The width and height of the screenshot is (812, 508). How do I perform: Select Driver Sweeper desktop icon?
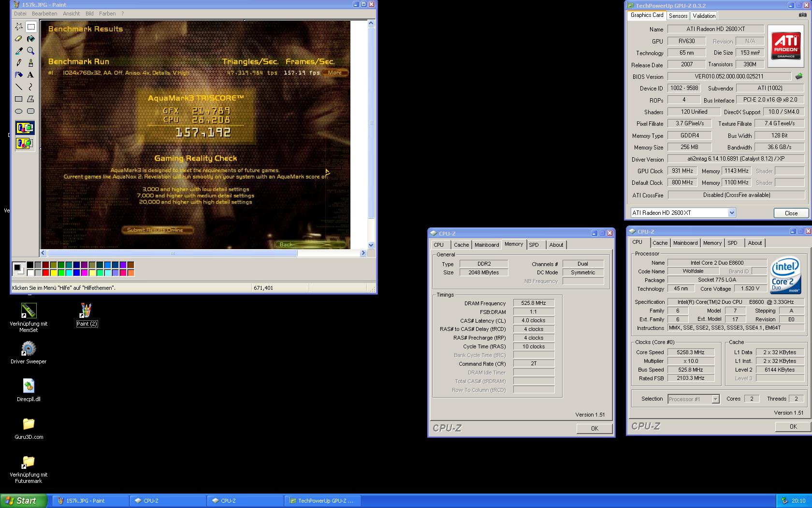tap(29, 352)
